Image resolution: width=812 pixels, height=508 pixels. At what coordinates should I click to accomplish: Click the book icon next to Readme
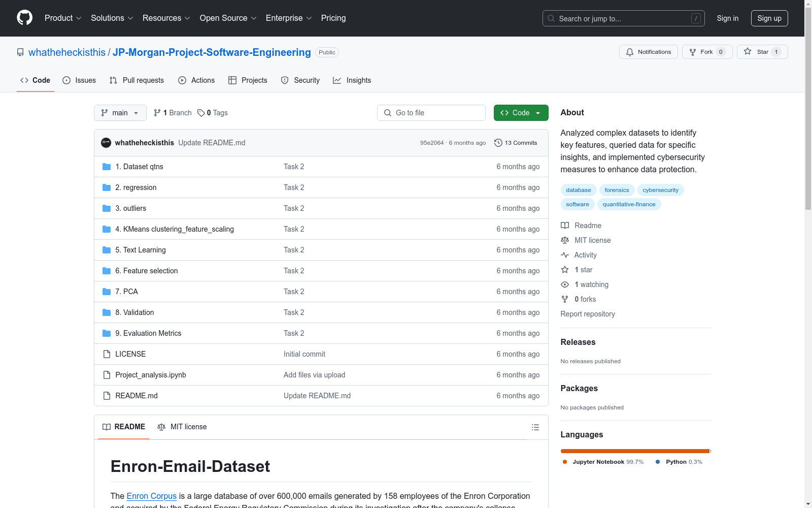pyautogui.click(x=564, y=225)
